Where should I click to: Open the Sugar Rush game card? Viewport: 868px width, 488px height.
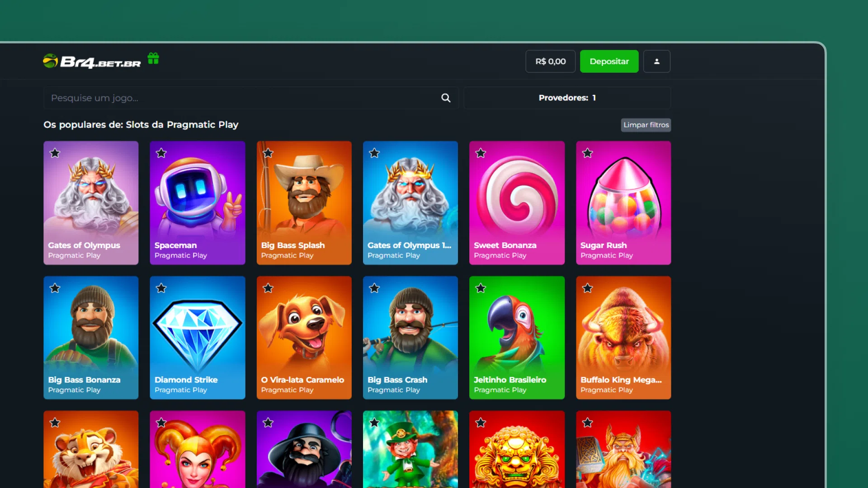point(623,203)
